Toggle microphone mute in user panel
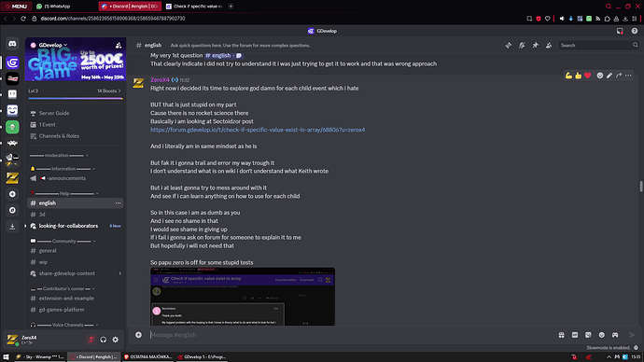Viewport: 644px width, 362px height. tap(91, 340)
